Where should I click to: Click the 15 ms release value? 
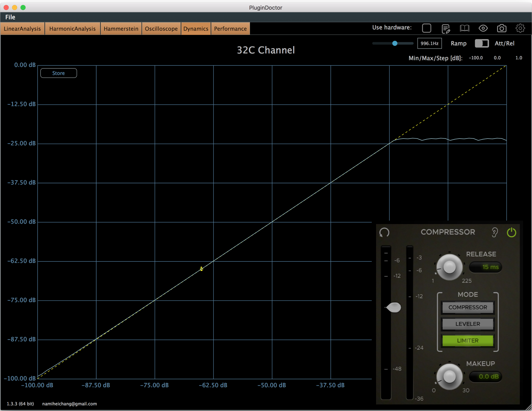coord(485,267)
